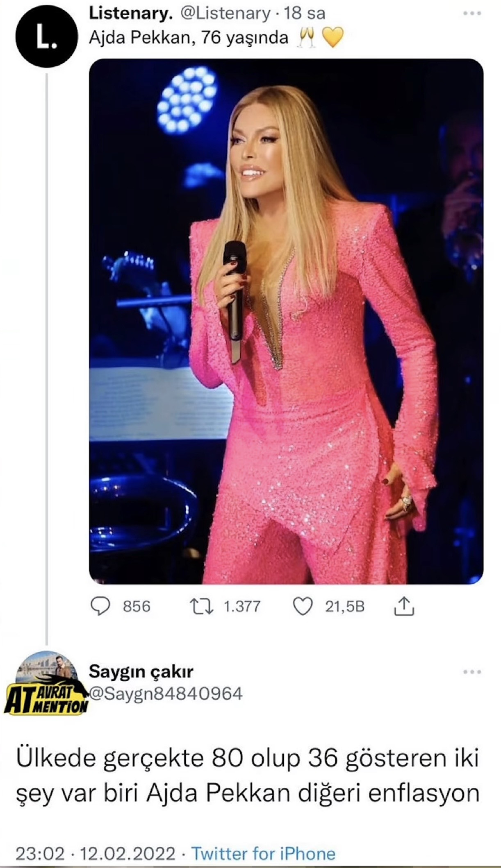
Task: Open the "18 sa" tweet timestamp
Action: pyautogui.click(x=305, y=14)
